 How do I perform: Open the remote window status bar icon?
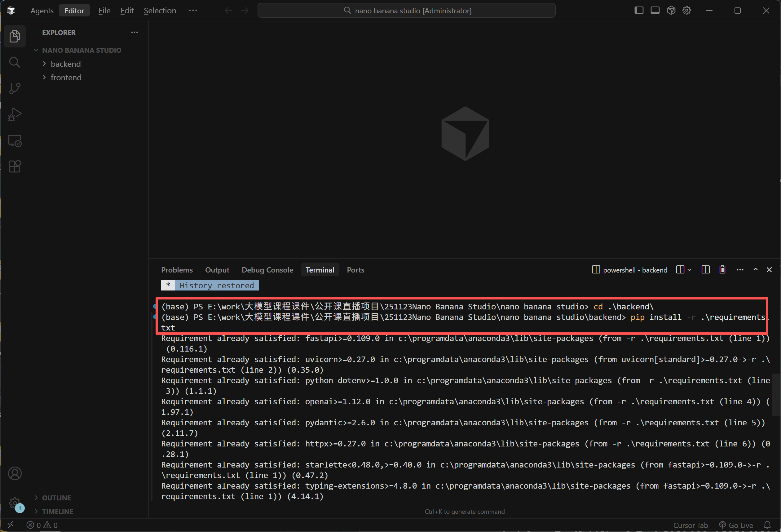(11, 525)
